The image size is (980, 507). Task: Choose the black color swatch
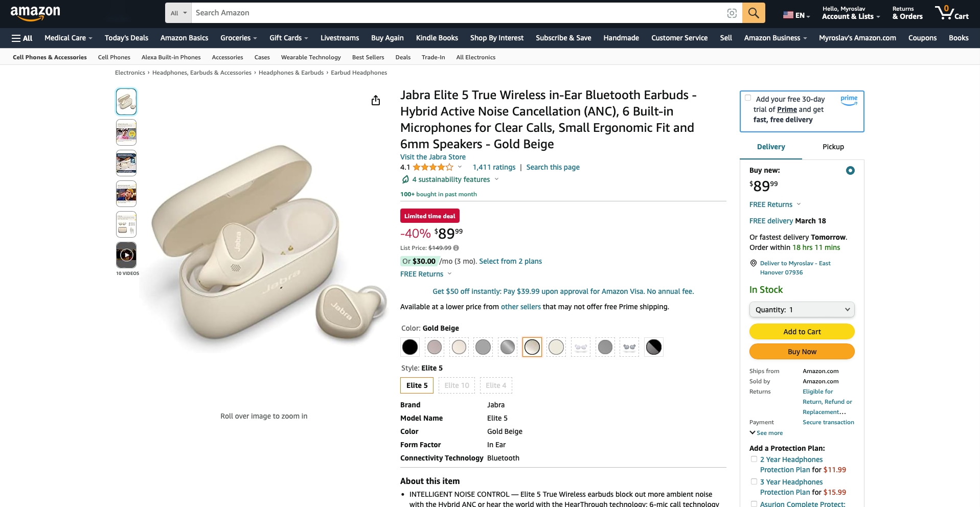click(x=410, y=347)
